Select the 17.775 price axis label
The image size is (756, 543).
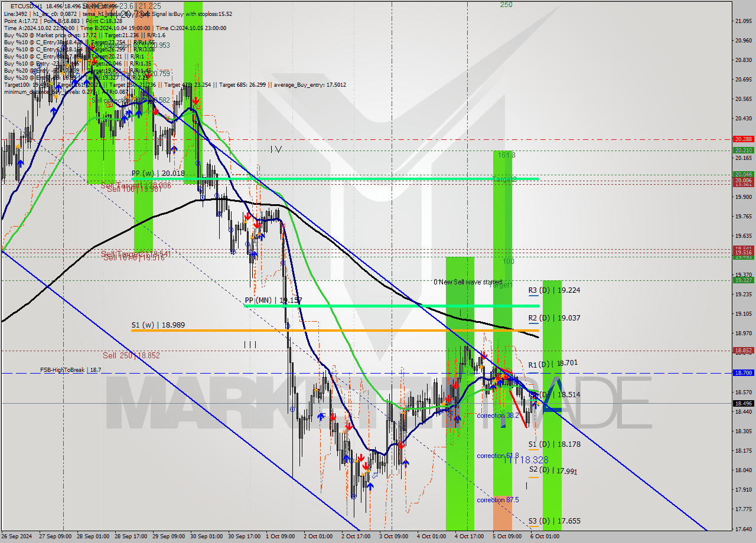[x=744, y=509]
